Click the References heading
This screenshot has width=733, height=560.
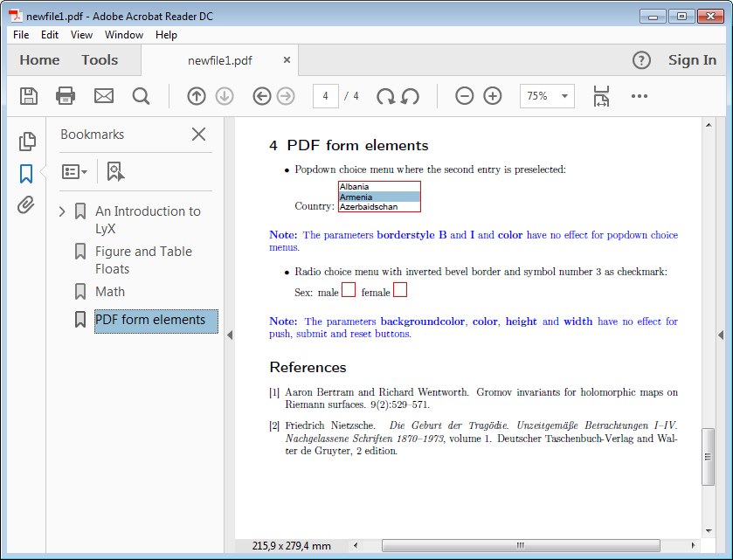[x=308, y=368]
